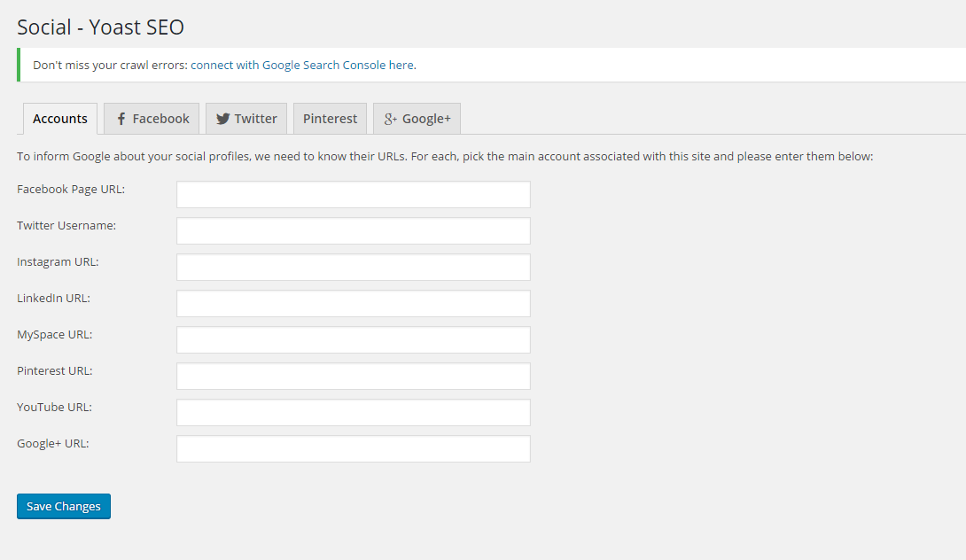Click the 'To inform Google about your social profiles' text
The width and height of the screenshot is (966, 560).
[x=134, y=157]
